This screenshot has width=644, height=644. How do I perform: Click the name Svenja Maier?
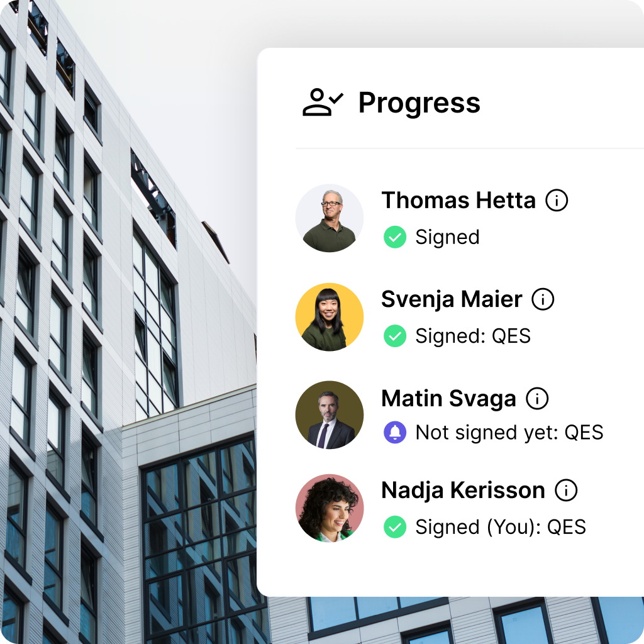click(452, 299)
